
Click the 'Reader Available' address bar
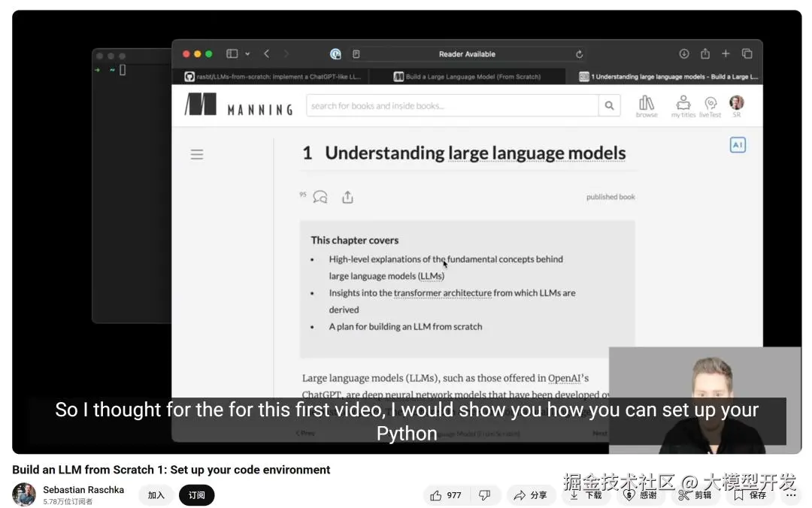point(467,54)
